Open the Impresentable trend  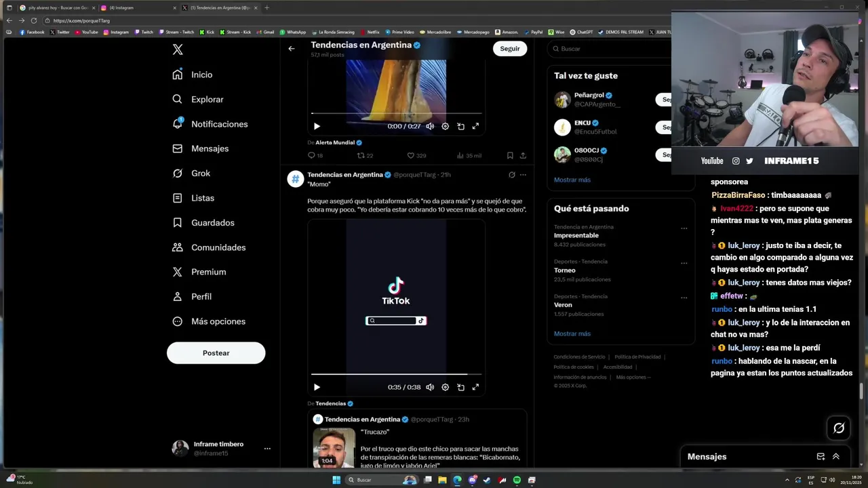coord(576,235)
